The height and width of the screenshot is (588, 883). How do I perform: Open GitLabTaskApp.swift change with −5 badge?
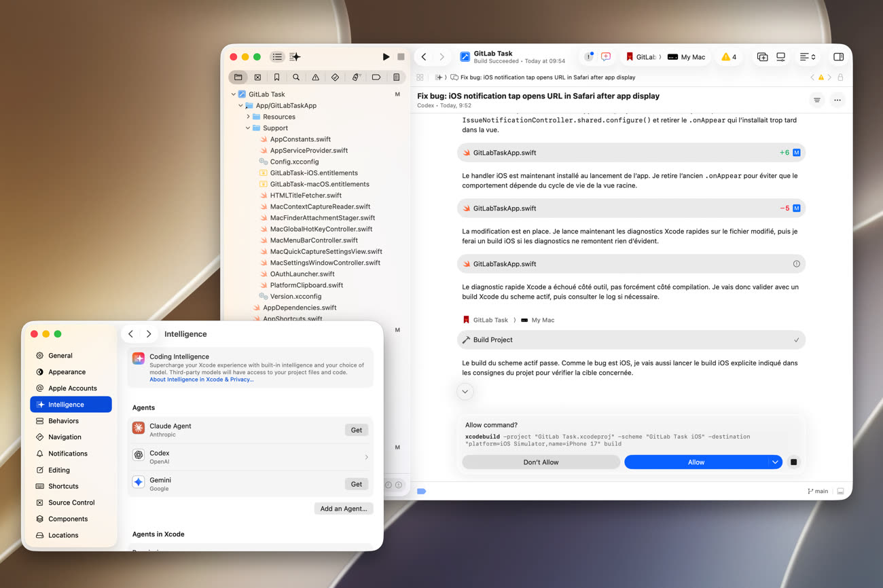click(631, 208)
